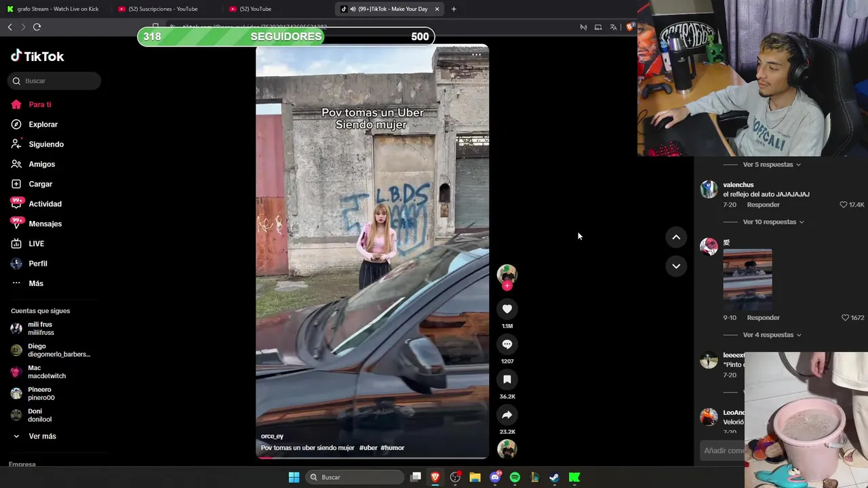Open Doni donilool account
868x488 pixels.
coord(39,415)
